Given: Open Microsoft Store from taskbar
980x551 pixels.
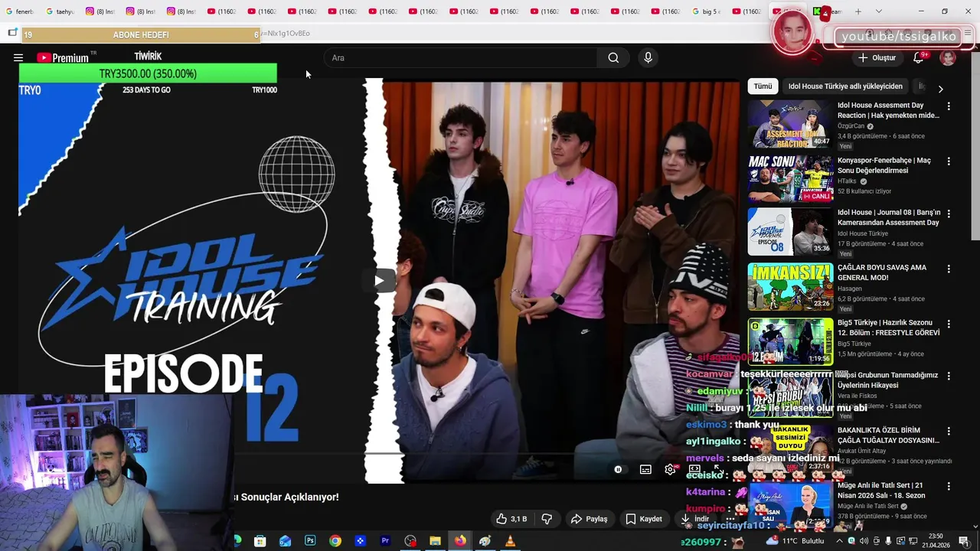Looking at the screenshot, I should [x=260, y=541].
